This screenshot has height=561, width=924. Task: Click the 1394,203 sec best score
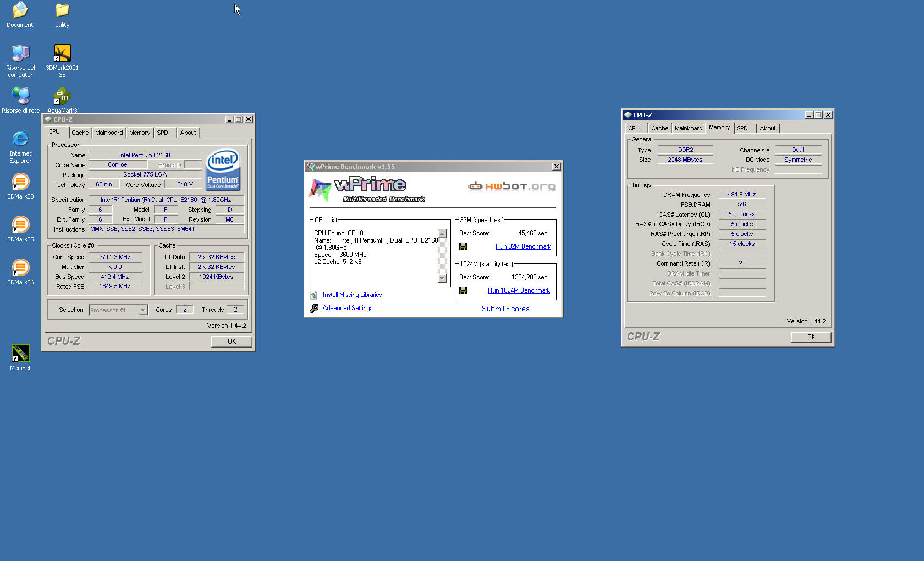pyautogui.click(x=530, y=278)
